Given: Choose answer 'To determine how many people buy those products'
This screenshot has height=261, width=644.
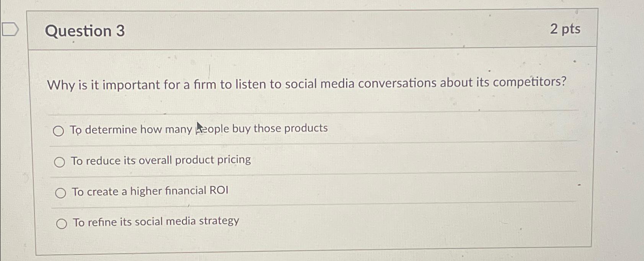Looking at the screenshot, I should tap(199, 129).
